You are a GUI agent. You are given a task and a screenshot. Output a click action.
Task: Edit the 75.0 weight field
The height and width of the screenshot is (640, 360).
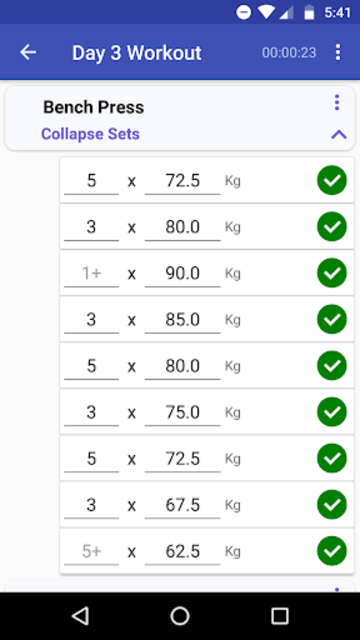182,413
